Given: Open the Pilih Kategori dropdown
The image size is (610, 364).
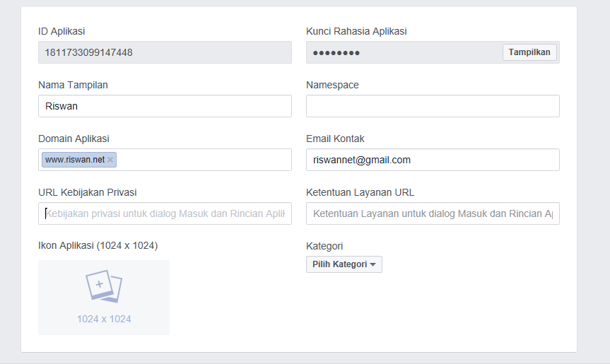Looking at the screenshot, I should tap(344, 264).
